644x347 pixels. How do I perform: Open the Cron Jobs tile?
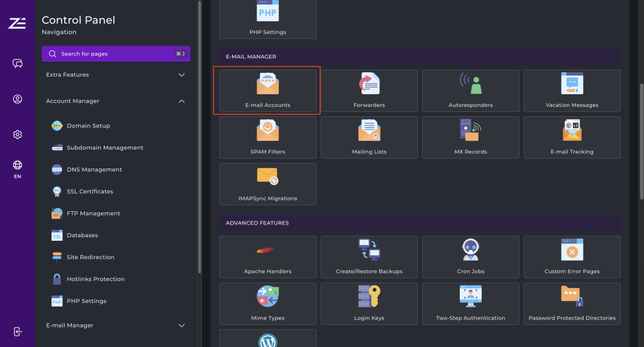tap(470, 257)
